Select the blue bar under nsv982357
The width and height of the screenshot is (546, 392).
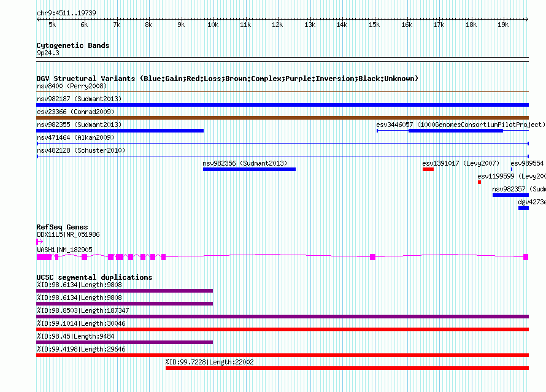(510, 195)
